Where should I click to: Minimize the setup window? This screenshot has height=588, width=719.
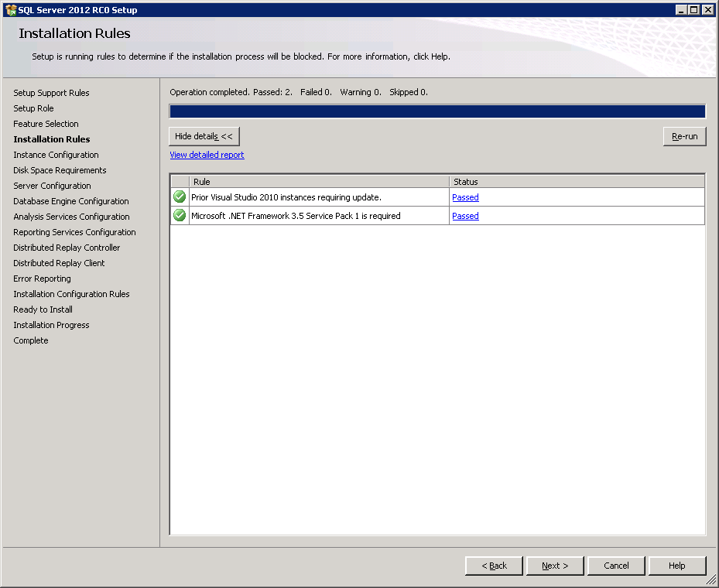coord(681,10)
